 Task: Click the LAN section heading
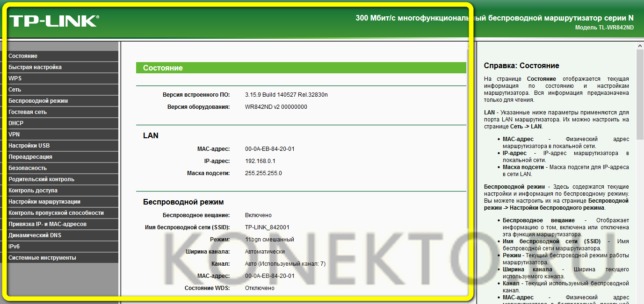151,136
